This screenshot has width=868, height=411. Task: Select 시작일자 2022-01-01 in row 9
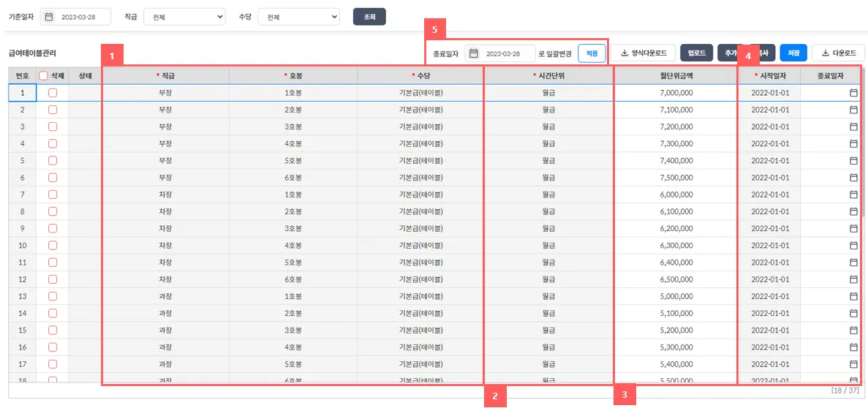tap(769, 229)
